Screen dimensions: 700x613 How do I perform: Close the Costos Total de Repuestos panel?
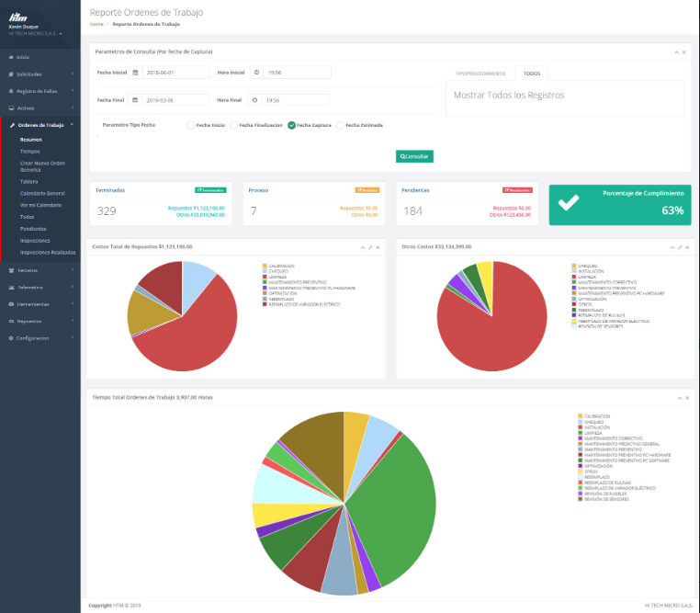(x=378, y=247)
